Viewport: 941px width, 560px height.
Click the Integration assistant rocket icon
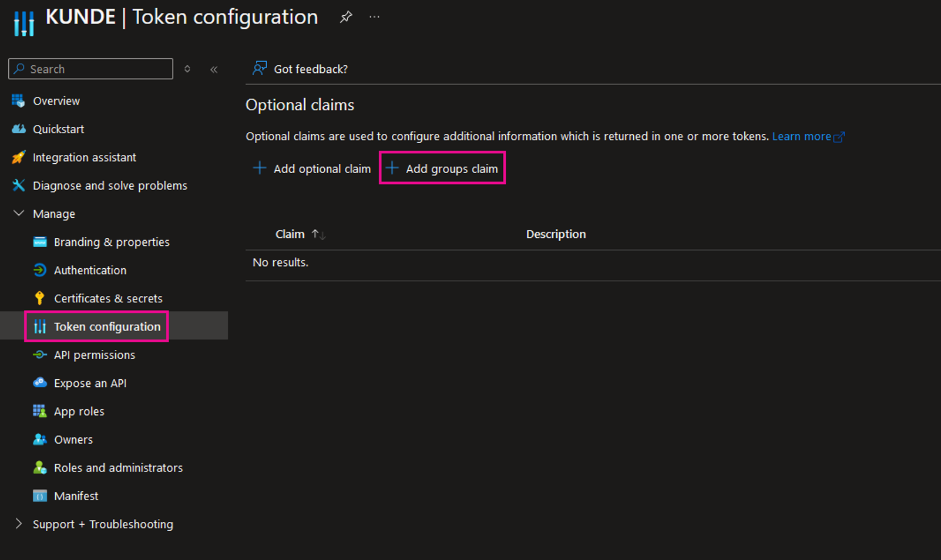click(19, 157)
